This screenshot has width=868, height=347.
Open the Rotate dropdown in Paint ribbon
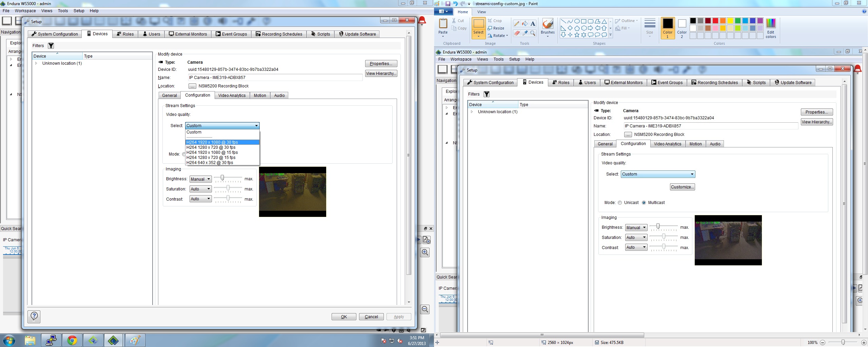click(x=498, y=36)
